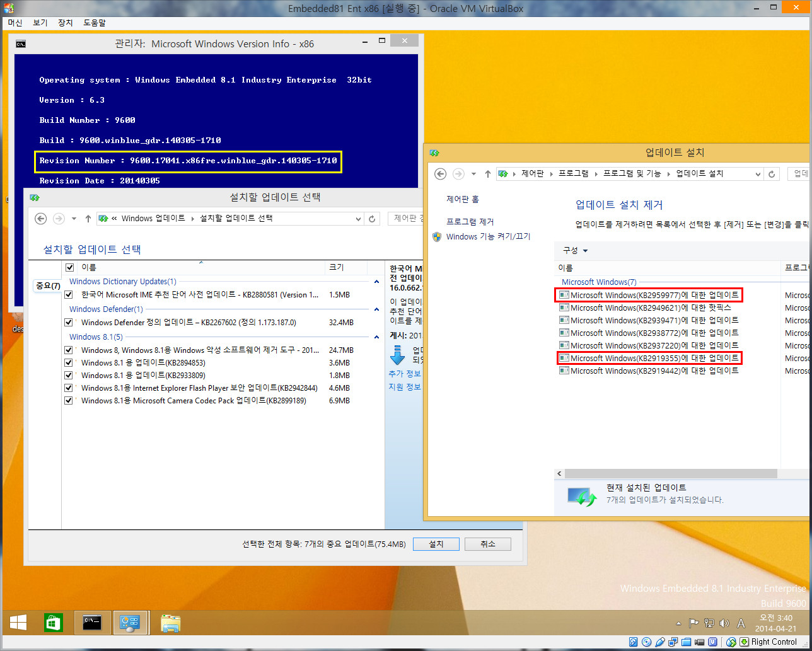Click the VirtualBox mouse integration icon
The image size is (812, 651).
click(x=731, y=642)
